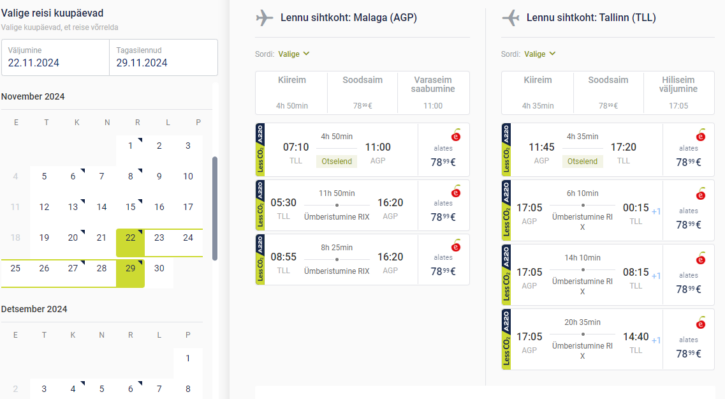Click the A220 Less CO2 badge on 20h 35min flight
The image size is (725, 399).
506,339
